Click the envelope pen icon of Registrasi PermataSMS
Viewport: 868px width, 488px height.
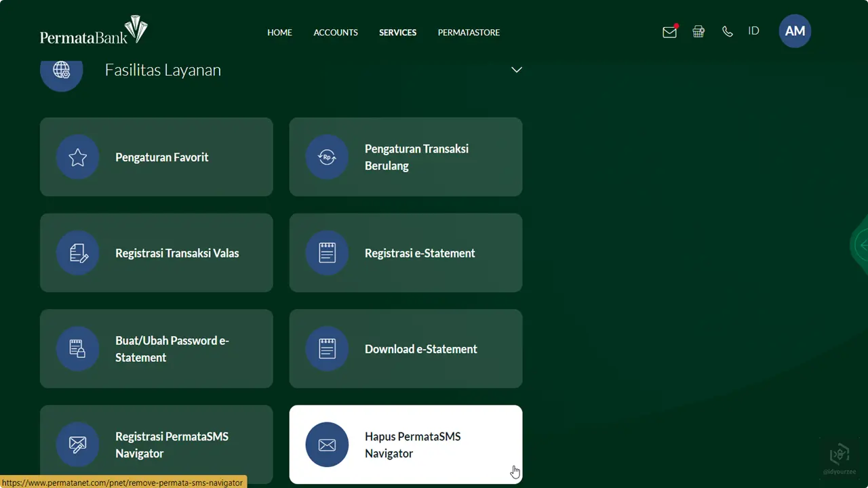coord(78,445)
